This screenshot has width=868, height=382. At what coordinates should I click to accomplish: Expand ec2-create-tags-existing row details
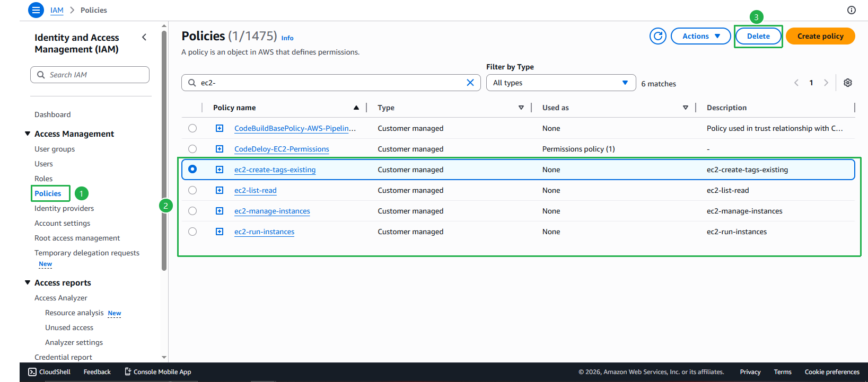220,170
